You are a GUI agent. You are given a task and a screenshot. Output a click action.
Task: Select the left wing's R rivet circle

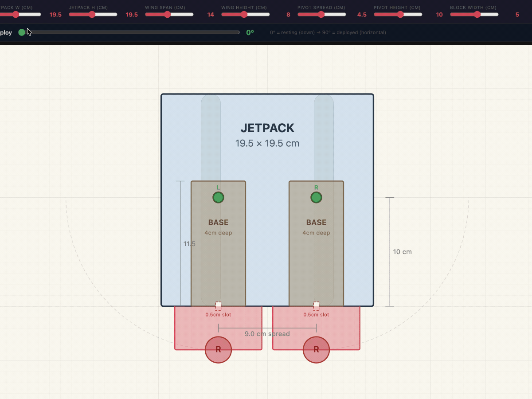click(x=218, y=349)
